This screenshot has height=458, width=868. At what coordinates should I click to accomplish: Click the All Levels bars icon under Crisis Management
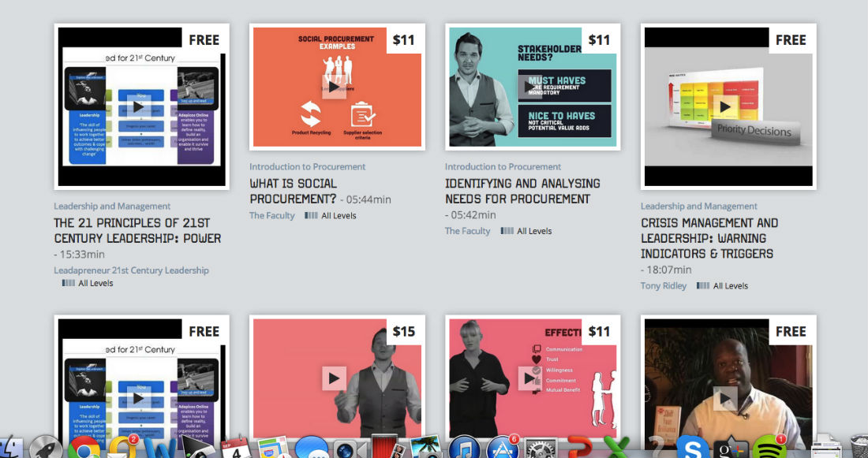pyautogui.click(x=702, y=285)
